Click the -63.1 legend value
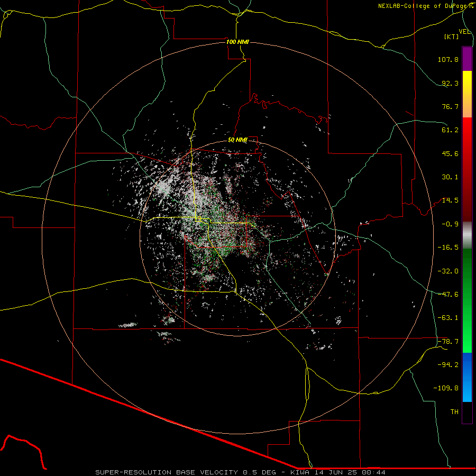Image resolution: width=476 pixels, height=476 pixels. coord(448,318)
